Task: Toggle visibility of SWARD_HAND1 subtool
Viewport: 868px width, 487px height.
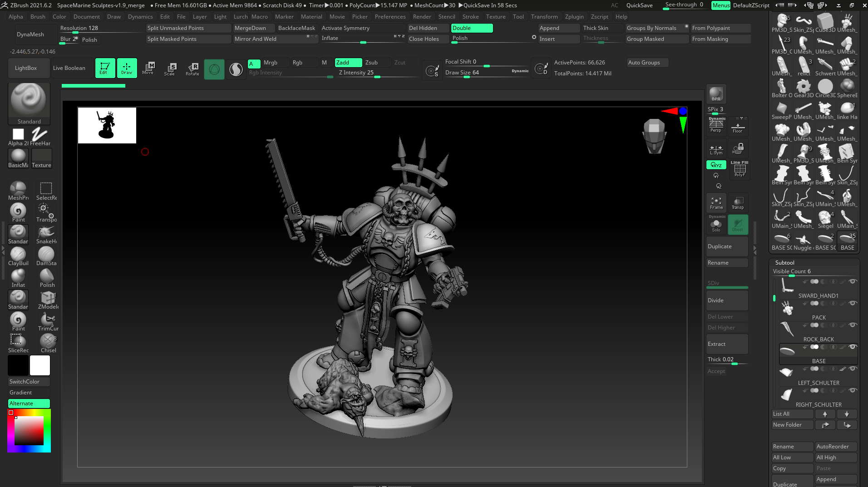Action: coord(853,281)
